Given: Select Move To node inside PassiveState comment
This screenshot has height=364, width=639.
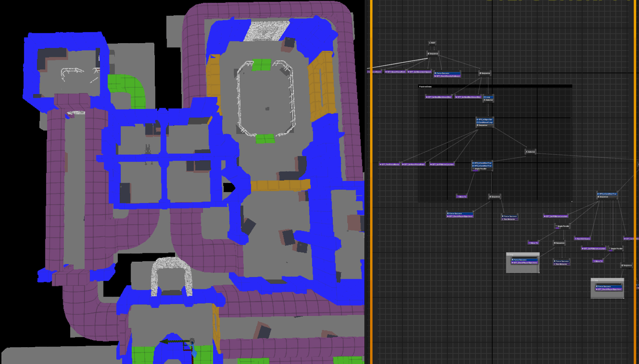Looking at the screenshot, I should (462, 197).
